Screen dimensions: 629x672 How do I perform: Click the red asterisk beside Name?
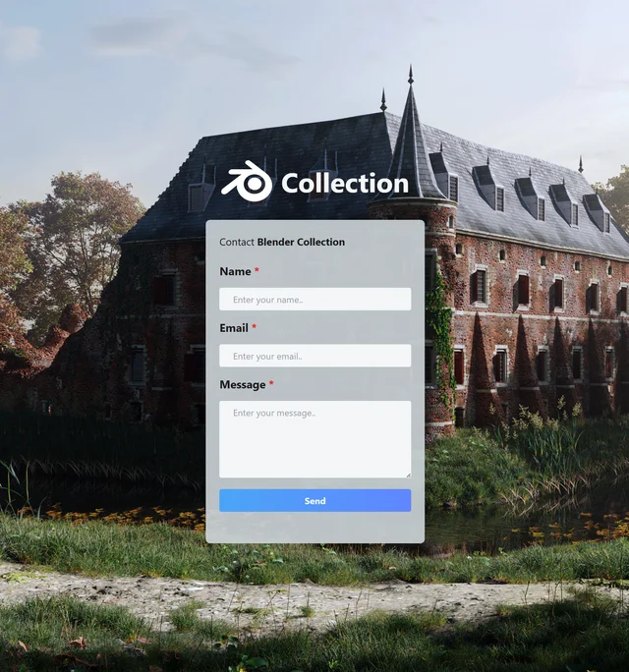tap(257, 271)
